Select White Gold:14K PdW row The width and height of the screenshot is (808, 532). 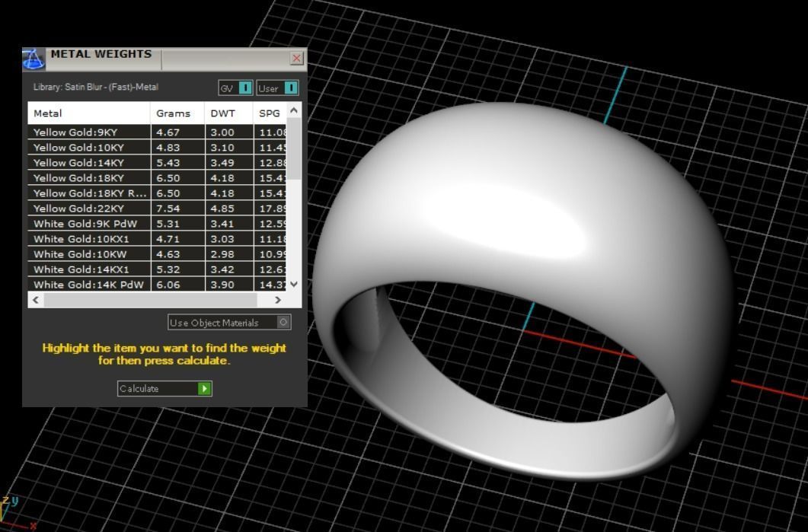[x=157, y=285]
